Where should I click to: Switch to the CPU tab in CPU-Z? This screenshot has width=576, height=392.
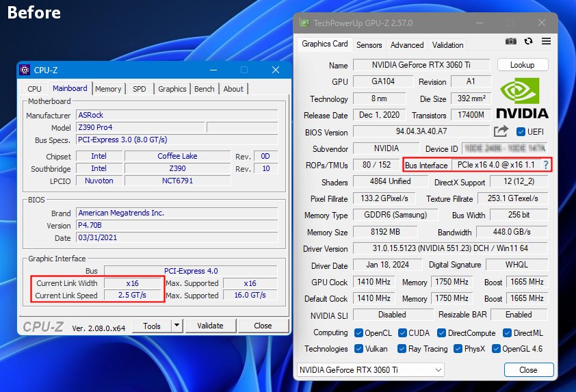[x=34, y=89]
